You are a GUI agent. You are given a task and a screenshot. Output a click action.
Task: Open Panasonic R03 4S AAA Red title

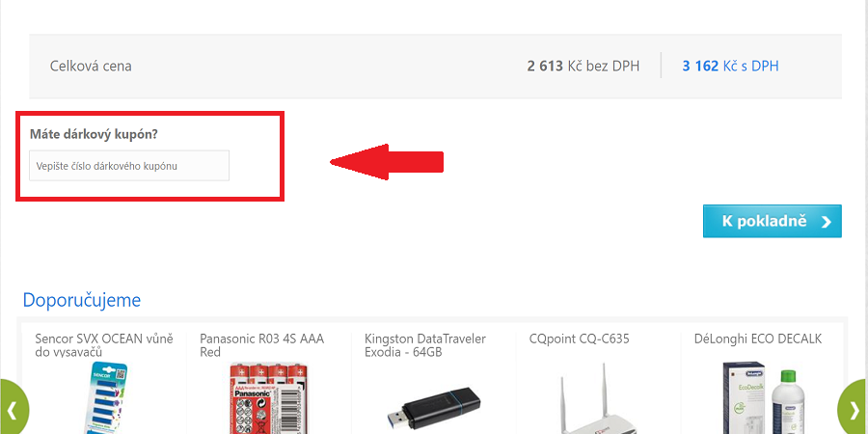coord(261,345)
